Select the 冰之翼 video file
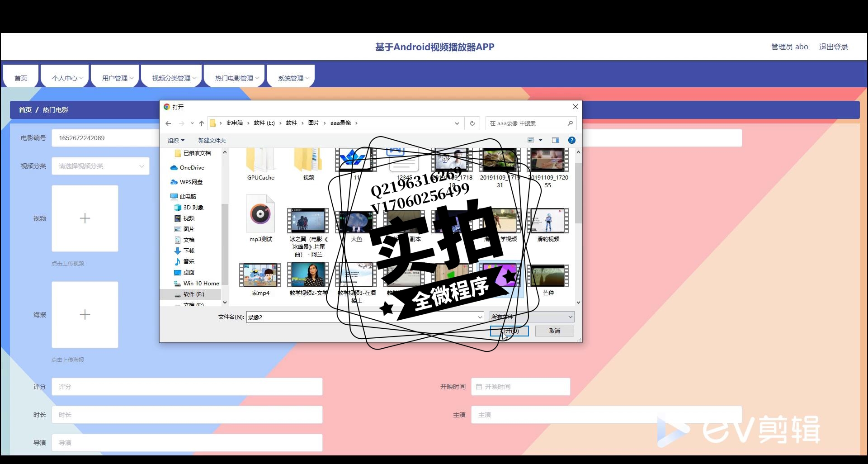The height and width of the screenshot is (464, 868). coord(309,233)
